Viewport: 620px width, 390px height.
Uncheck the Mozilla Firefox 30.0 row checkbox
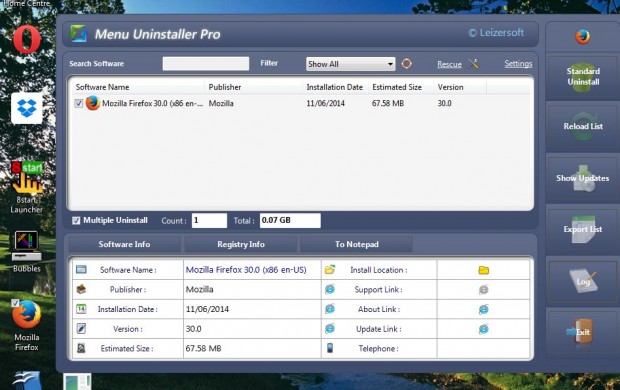click(x=79, y=103)
